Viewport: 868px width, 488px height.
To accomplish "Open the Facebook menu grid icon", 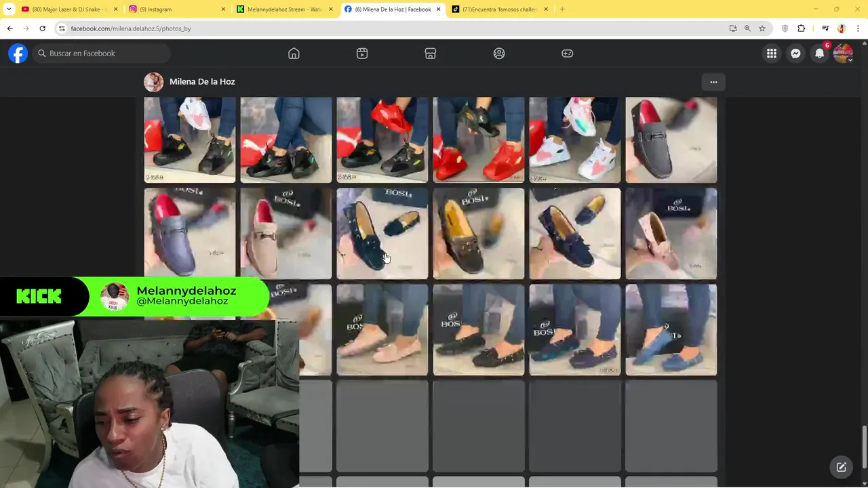I will point(772,54).
